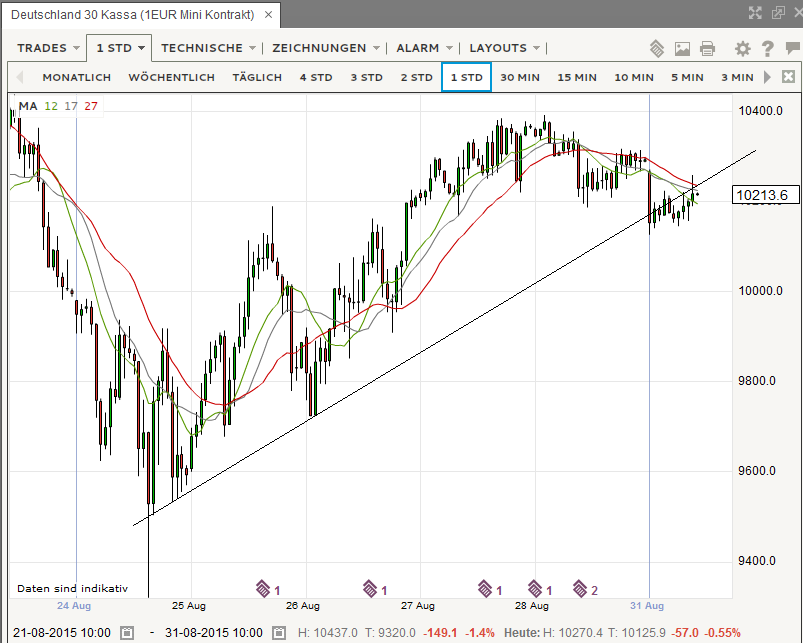The width and height of the screenshot is (803, 643).
Task: Print the chart
Action: coord(708,48)
